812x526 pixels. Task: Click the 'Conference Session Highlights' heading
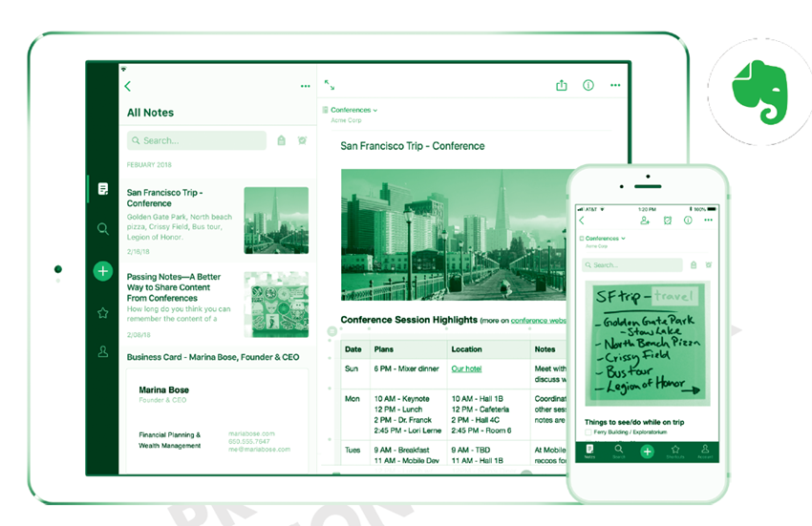[409, 320]
